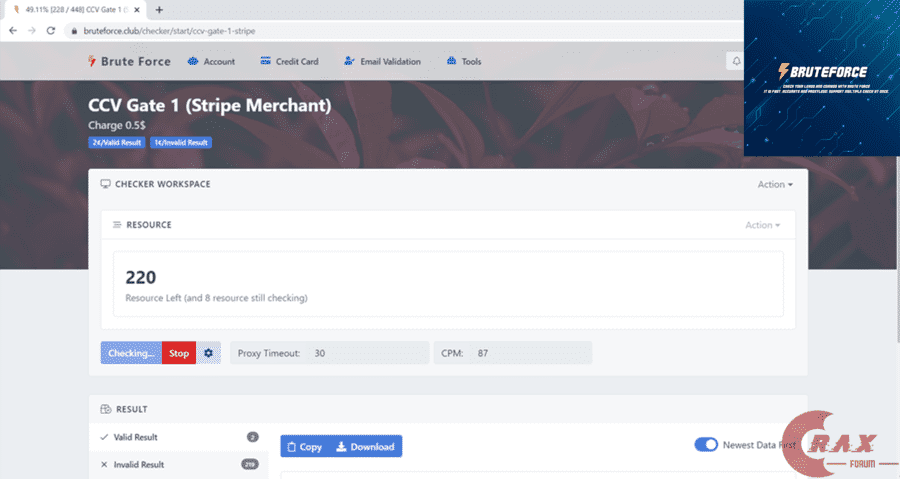Image resolution: width=900 pixels, height=479 pixels.
Task: Click the browser forward arrow
Action: (32, 31)
